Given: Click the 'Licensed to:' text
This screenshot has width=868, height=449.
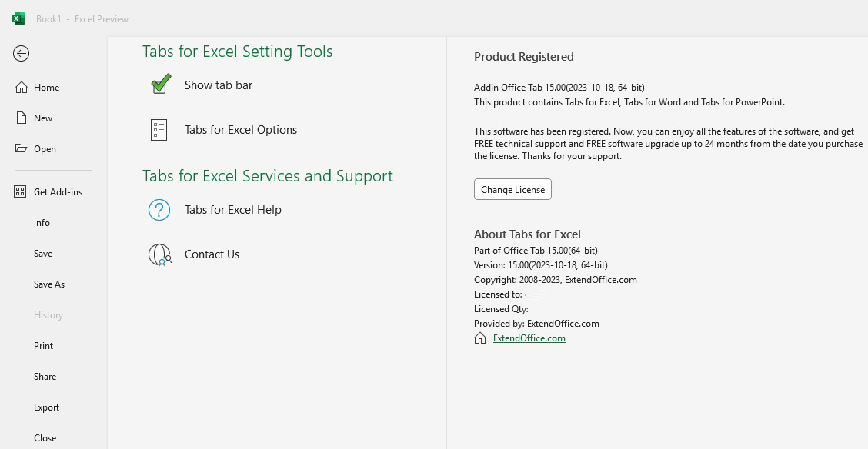Looking at the screenshot, I should [x=498, y=294].
